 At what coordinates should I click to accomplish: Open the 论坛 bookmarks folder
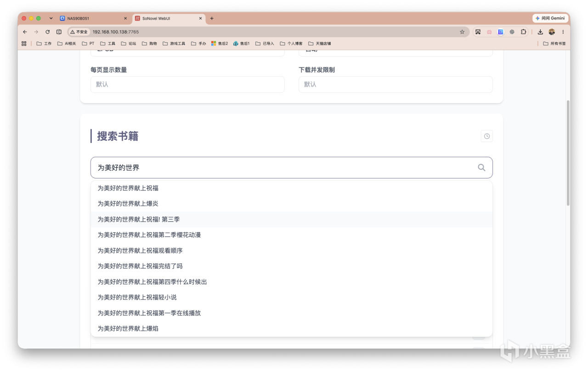pos(129,43)
